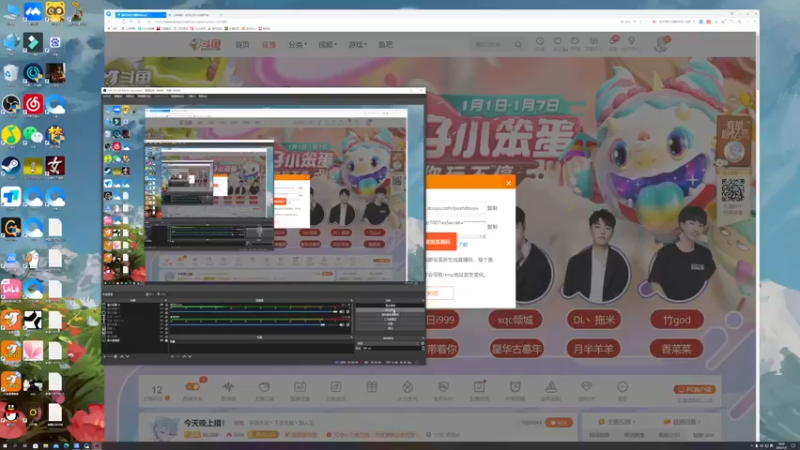The image size is (800, 450).
Task: Click the audio mixer dock header arrow in OBS
Action: pos(351,301)
